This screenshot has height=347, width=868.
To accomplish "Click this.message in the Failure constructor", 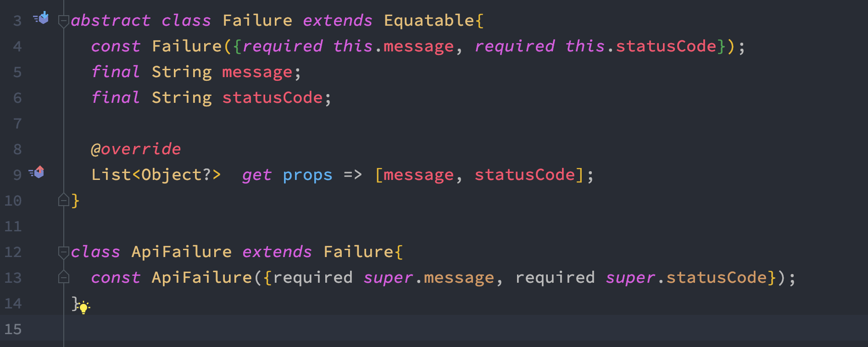I will (x=394, y=46).
